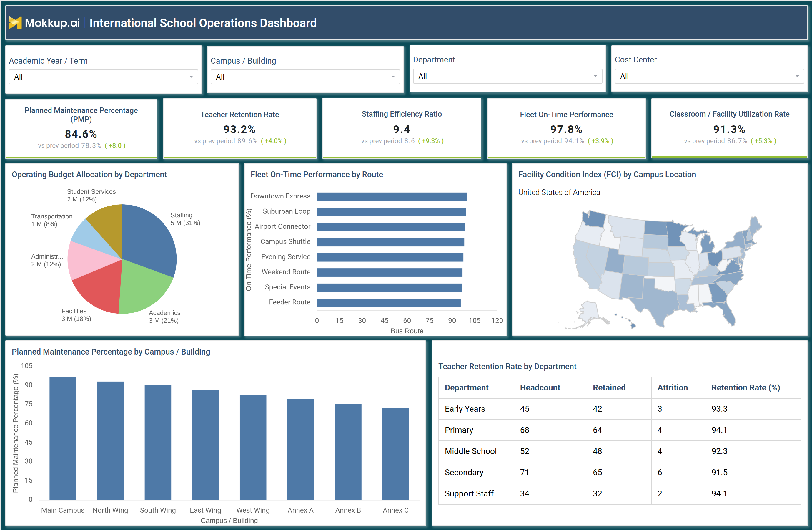Viewport: 812px width, 530px height.
Task: Select the Annex A bar
Action: click(301, 449)
